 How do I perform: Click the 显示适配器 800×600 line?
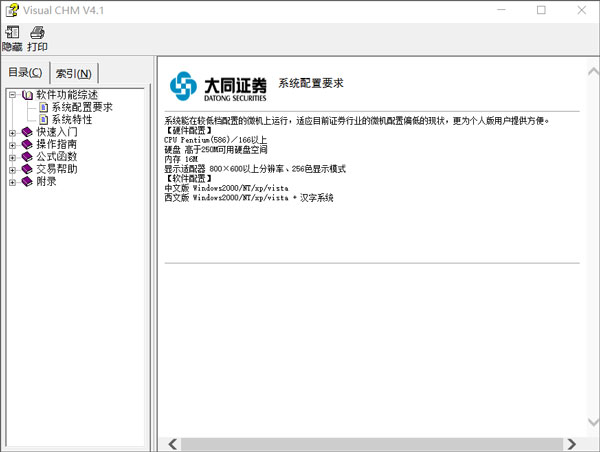pyautogui.click(x=255, y=169)
